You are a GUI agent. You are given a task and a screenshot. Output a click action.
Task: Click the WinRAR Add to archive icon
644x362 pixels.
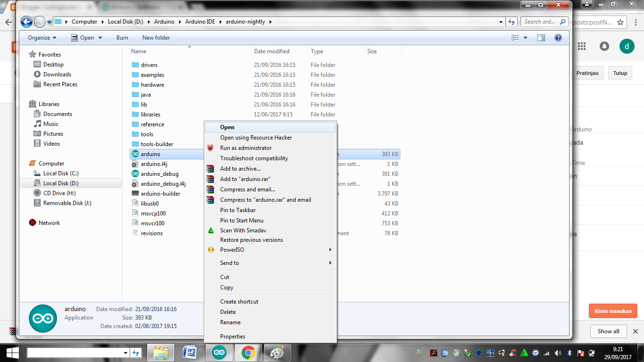[x=210, y=169]
